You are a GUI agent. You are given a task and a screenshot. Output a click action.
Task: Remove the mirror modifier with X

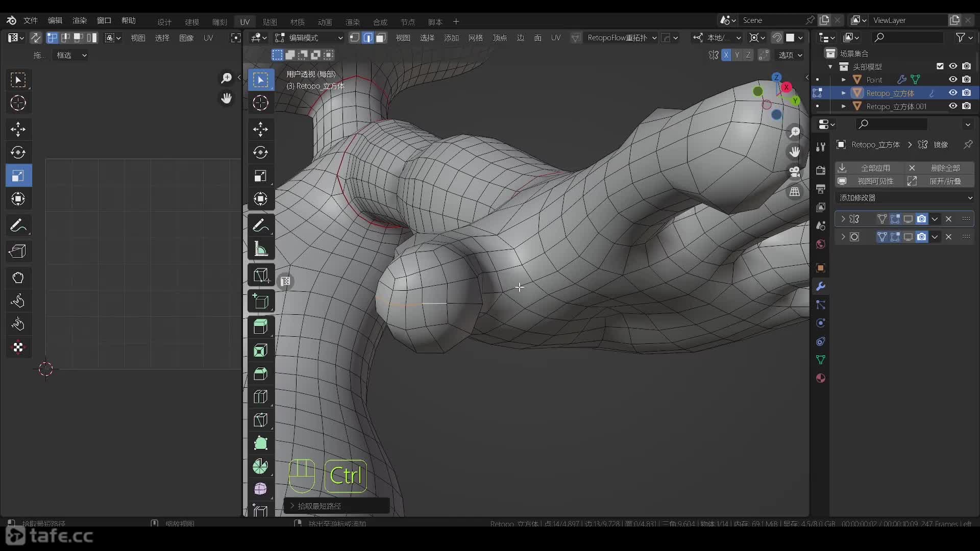948,219
